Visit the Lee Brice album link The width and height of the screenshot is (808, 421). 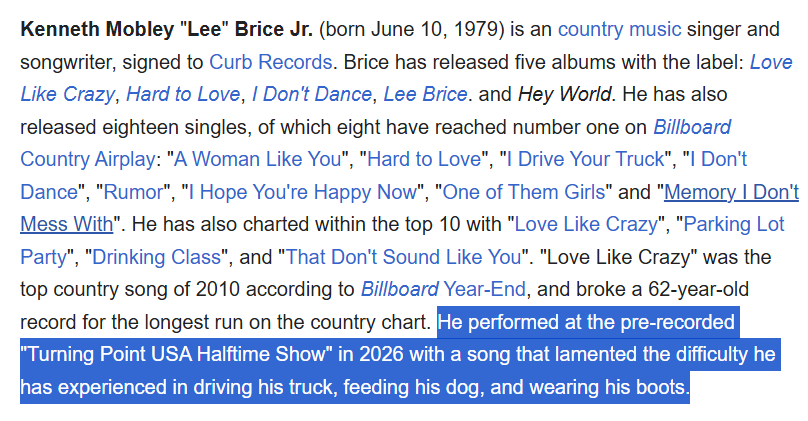tap(424, 94)
